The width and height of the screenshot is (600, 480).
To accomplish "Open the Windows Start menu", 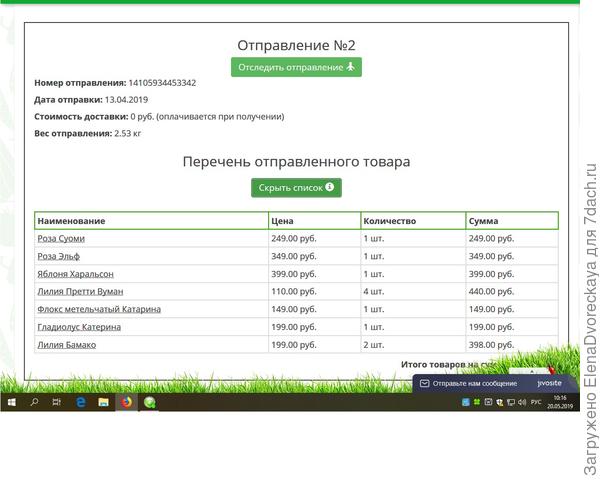I will (11, 402).
